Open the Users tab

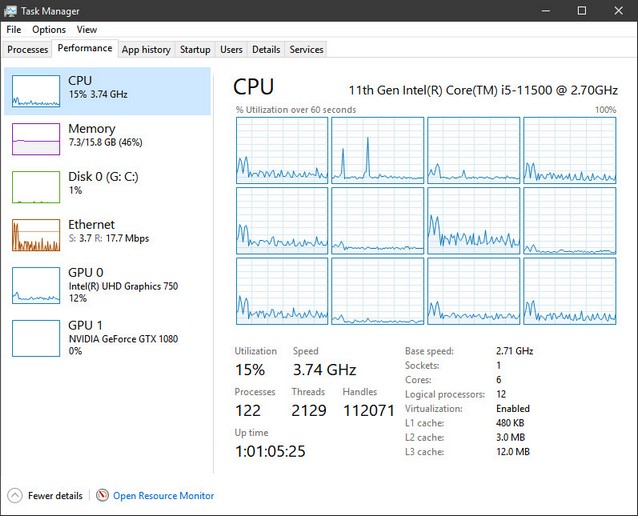pos(231,49)
